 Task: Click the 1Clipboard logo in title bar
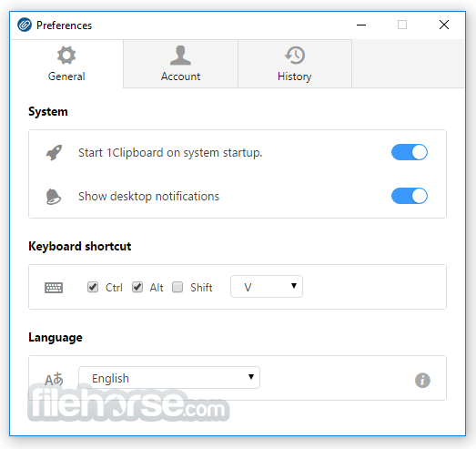point(25,25)
